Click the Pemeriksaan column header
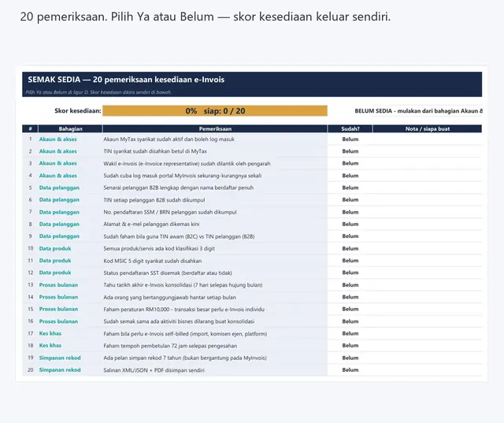Viewport: 504px width, 423px height. point(215,129)
